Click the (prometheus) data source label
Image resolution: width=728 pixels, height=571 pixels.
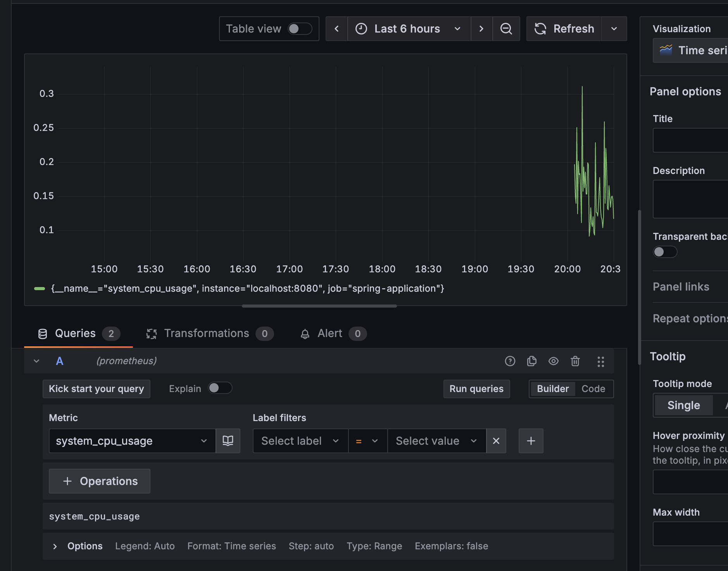127,361
